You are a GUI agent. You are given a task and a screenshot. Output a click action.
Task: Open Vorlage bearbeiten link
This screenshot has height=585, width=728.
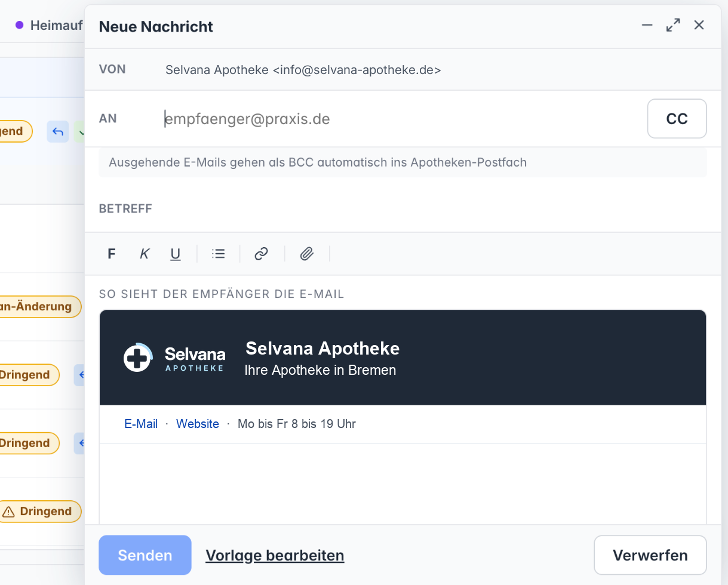coord(275,555)
